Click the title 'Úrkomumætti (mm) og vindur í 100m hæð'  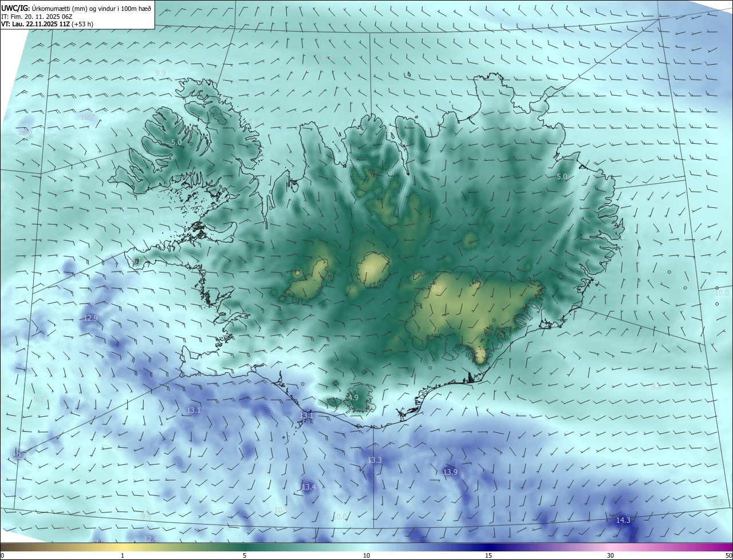90,7
